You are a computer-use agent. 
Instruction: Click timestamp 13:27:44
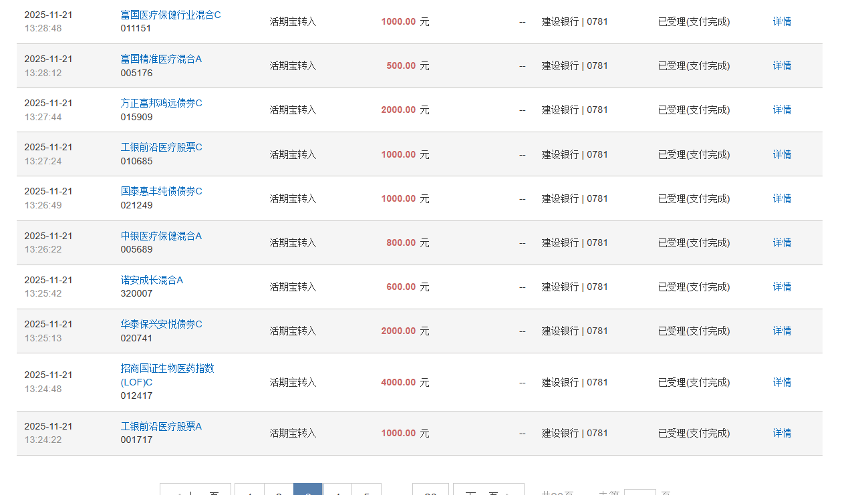(43, 117)
